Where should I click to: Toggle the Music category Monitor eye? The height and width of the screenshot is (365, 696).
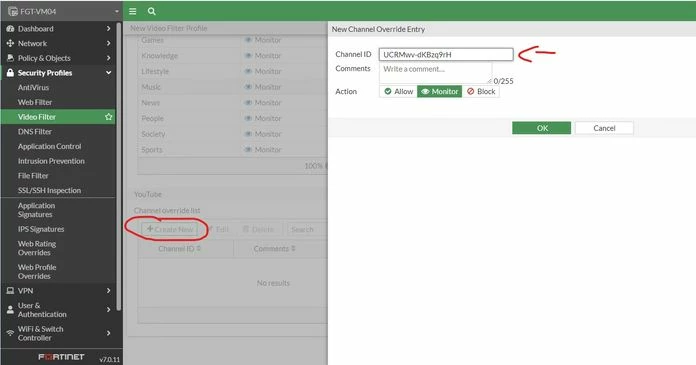click(249, 87)
